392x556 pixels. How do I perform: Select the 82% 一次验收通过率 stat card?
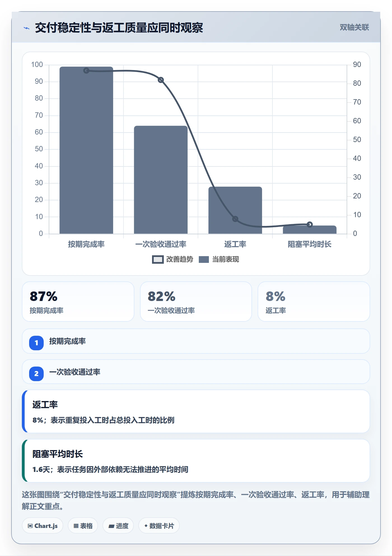coord(196,302)
